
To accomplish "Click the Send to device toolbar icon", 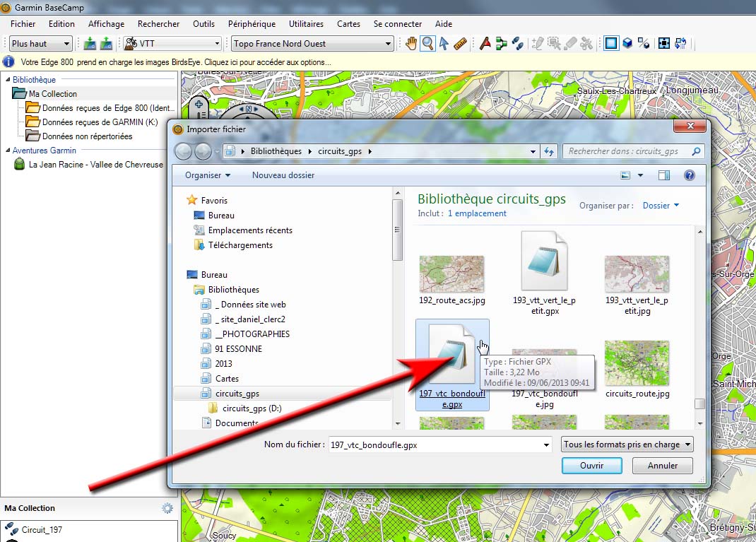I will [x=90, y=43].
